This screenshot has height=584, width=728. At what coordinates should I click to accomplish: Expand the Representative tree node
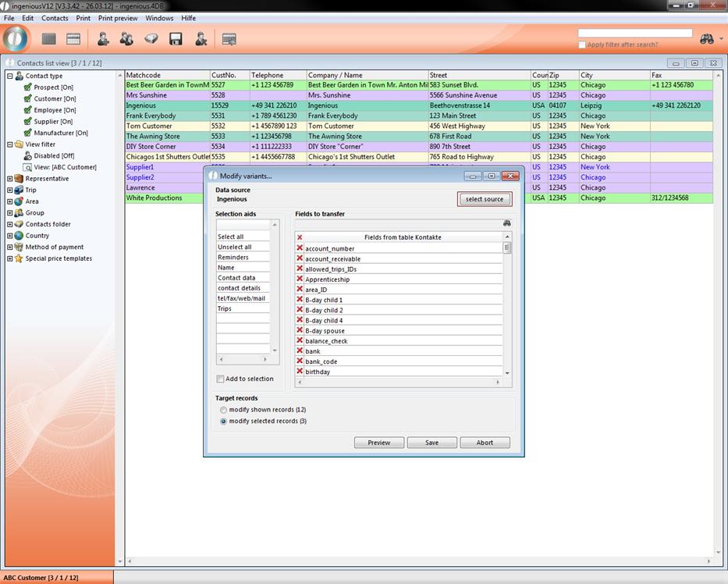point(10,179)
